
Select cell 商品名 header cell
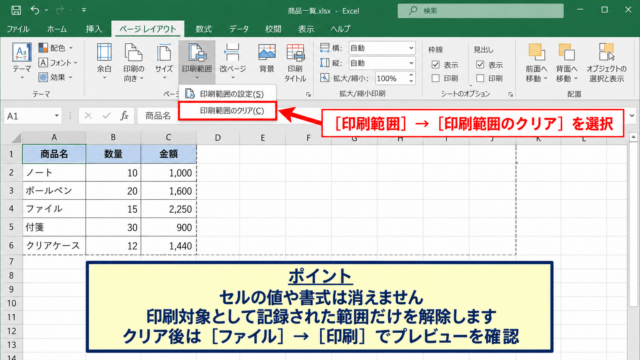point(54,154)
